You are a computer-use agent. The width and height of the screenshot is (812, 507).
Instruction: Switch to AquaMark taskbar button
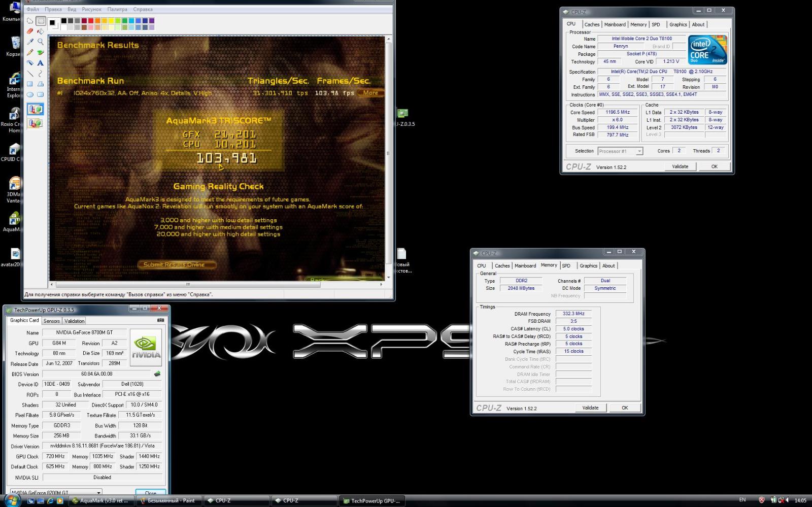click(100, 501)
